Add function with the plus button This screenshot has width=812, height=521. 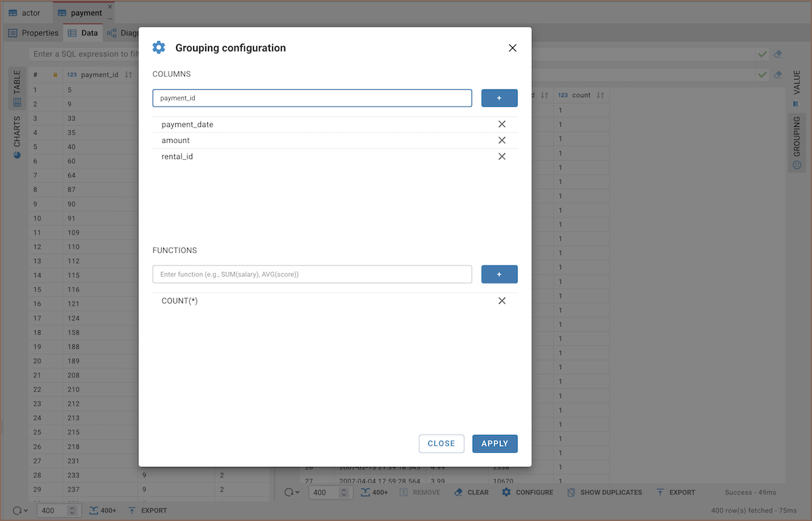499,274
